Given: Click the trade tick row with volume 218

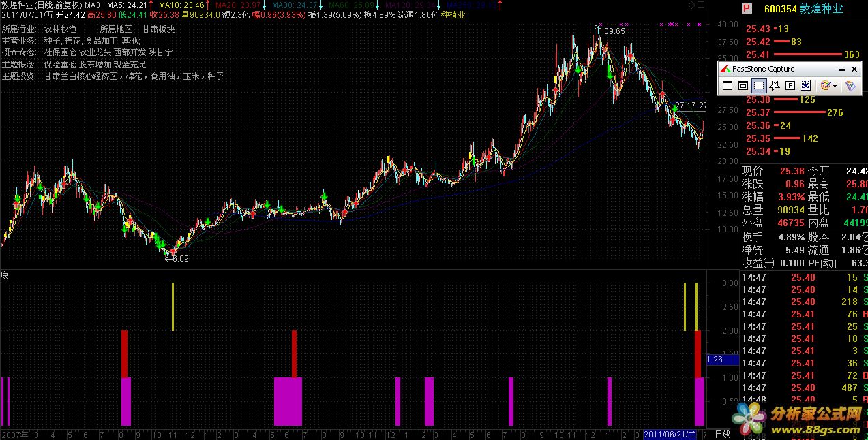Looking at the screenshot, I should 805,302.
